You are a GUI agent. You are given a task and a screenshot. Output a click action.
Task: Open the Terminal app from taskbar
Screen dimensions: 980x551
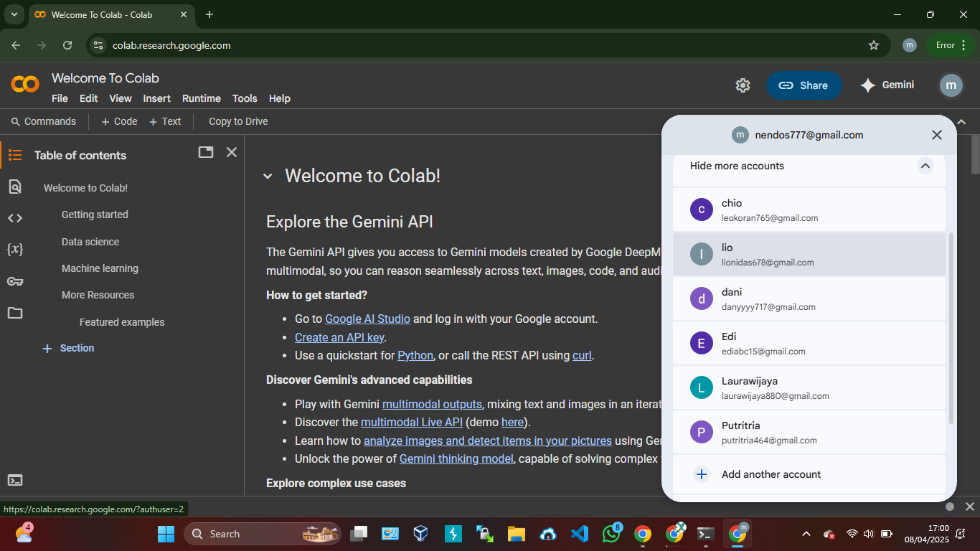pyautogui.click(x=706, y=534)
